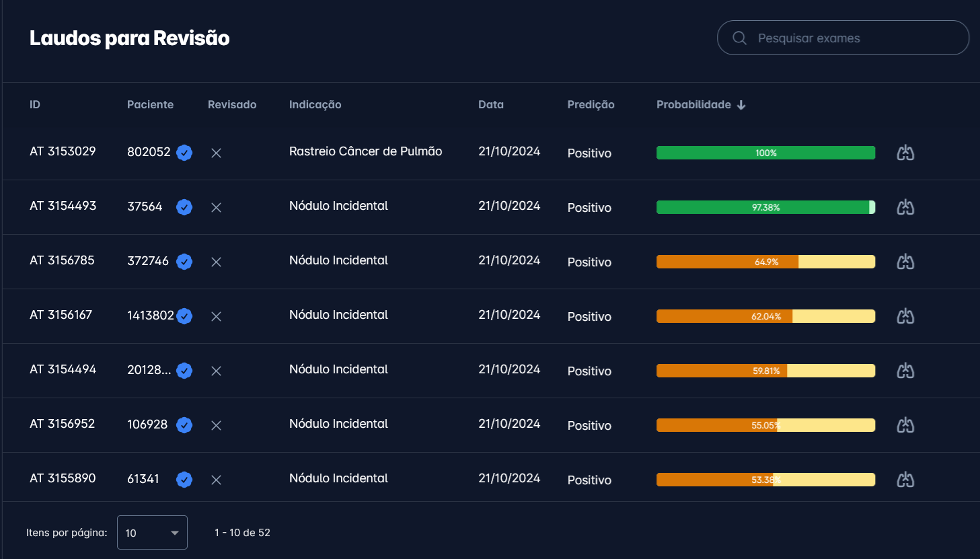Viewport: 980px width, 559px height.
Task: Click verified badge next to patient 1413802
Action: [184, 316]
